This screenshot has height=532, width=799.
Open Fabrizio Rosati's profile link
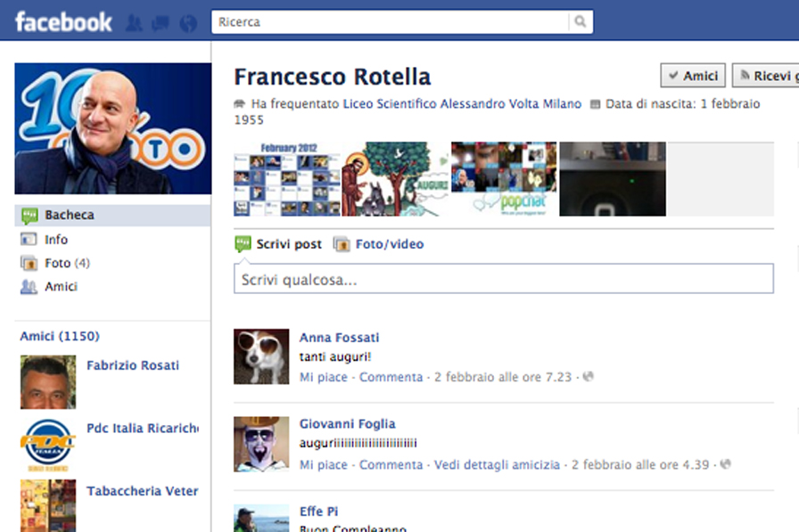133,365
